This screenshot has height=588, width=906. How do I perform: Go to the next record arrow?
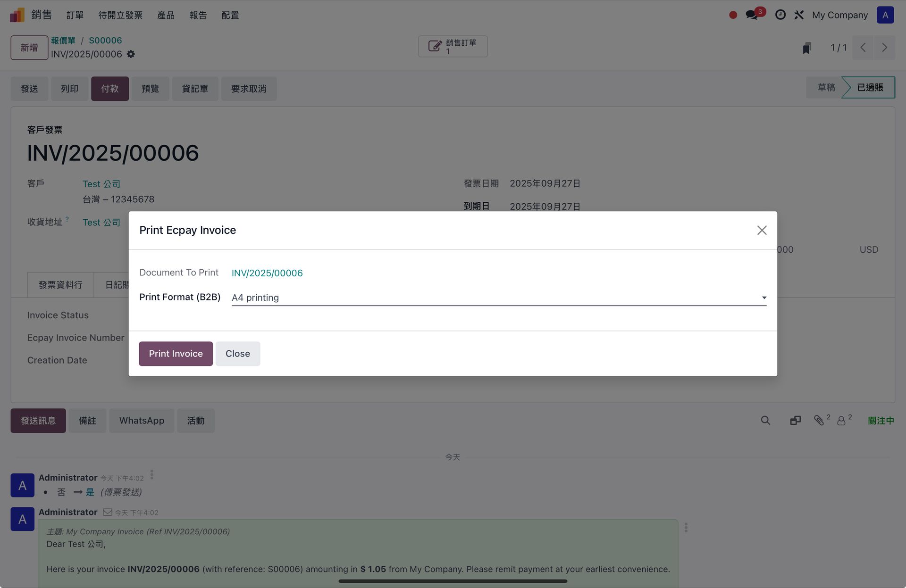click(884, 48)
